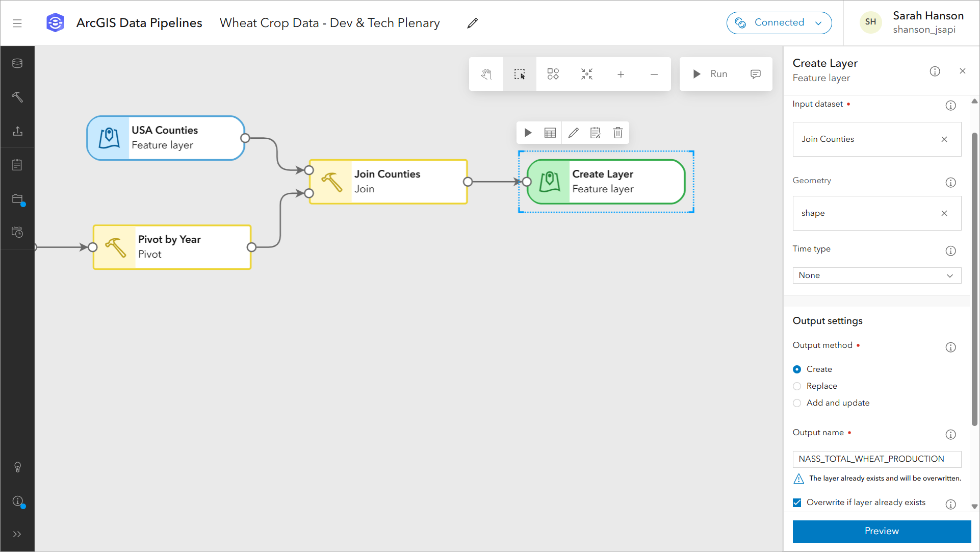
Task: Collapse the left sidebar with the double-arrow
Action: point(17,534)
